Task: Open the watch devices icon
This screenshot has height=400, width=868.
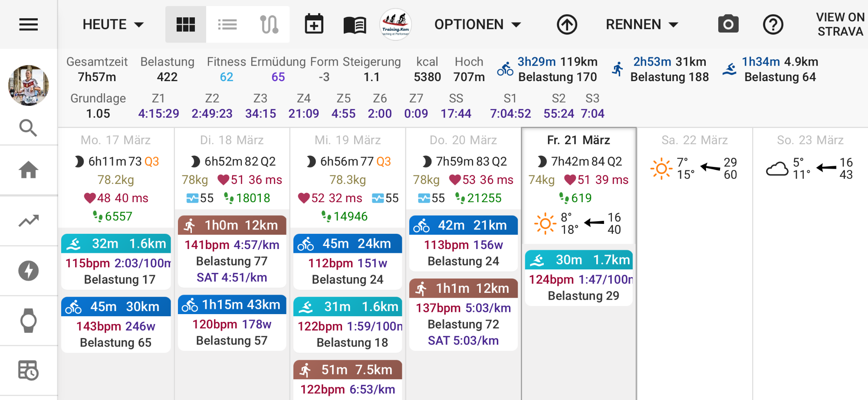Action: [29, 321]
